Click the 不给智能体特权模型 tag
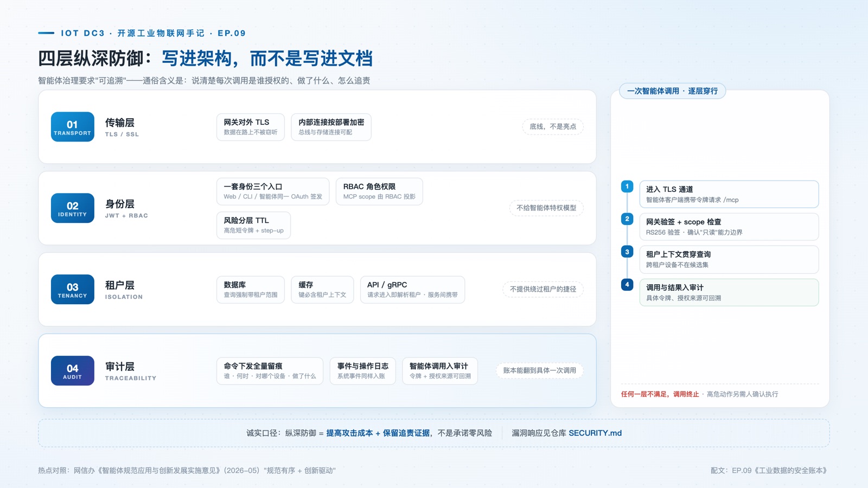868x488 pixels. pos(546,208)
